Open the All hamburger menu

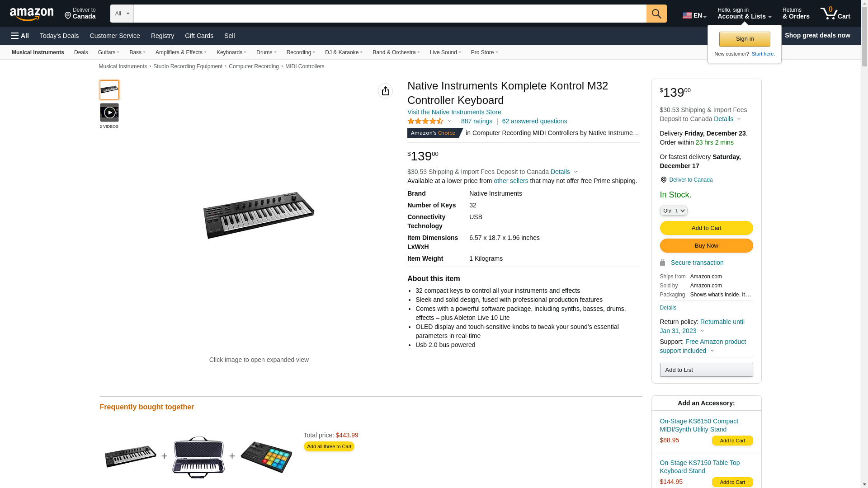(20, 36)
